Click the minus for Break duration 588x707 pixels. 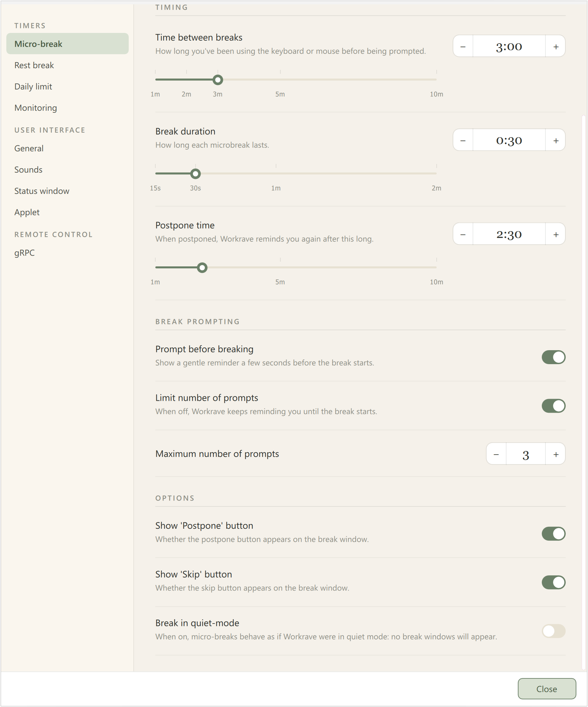click(463, 140)
